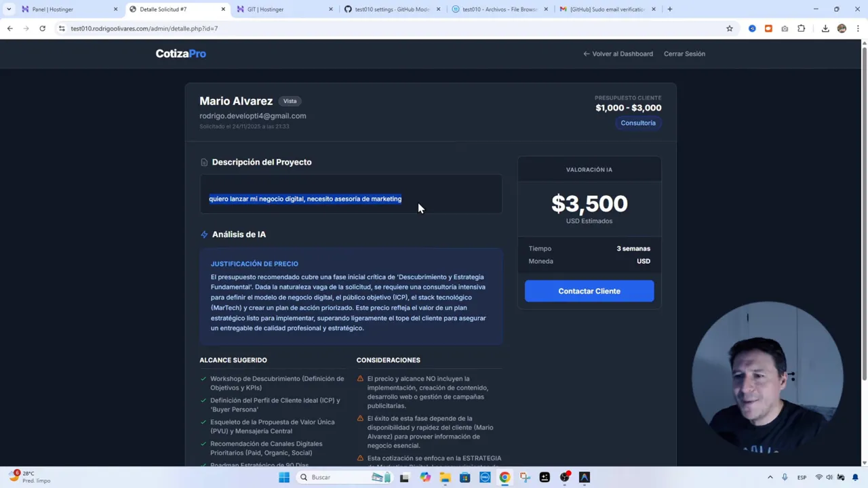868x488 pixels.
Task: Open the volume icon in the system tray
Action: pyautogui.click(x=829, y=477)
